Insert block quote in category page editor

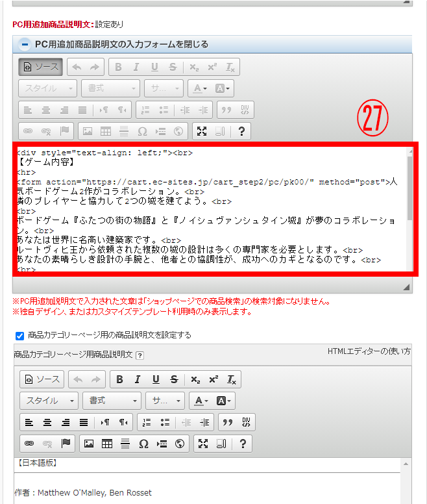point(228,422)
